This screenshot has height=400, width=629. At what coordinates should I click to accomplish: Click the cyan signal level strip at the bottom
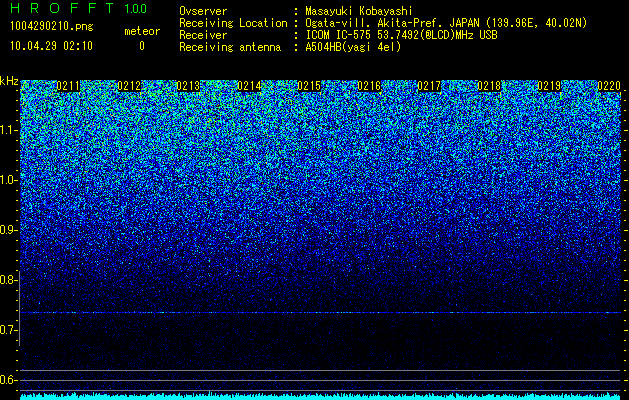click(x=320, y=396)
